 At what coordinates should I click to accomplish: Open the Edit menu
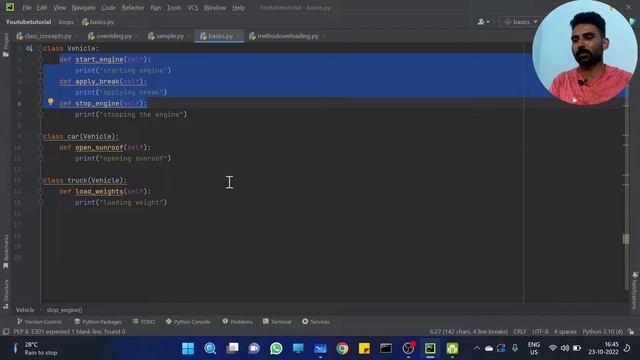click(42, 8)
